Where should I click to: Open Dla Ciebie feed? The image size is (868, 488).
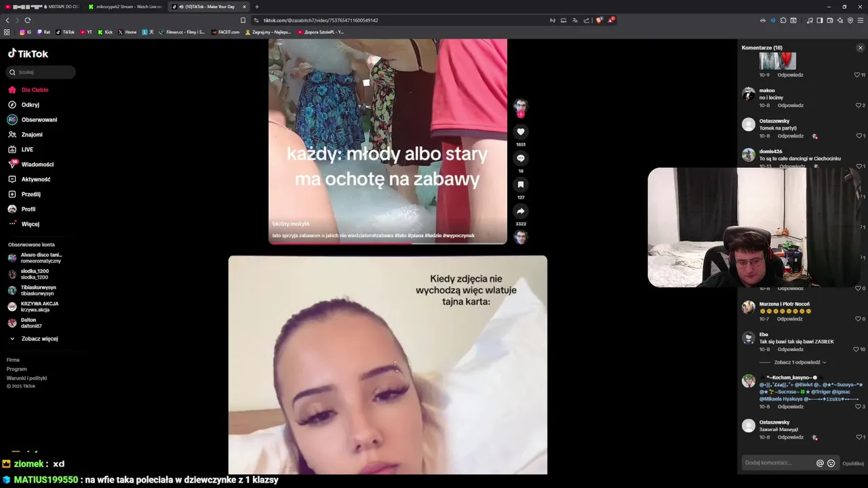(35, 89)
